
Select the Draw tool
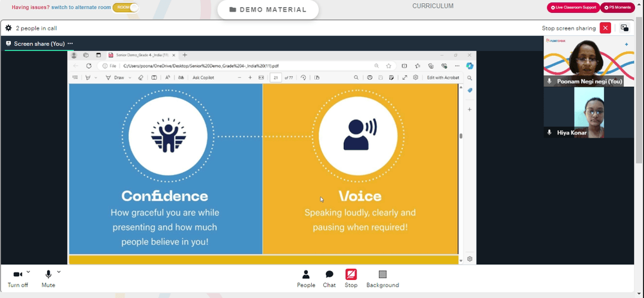[x=115, y=77]
